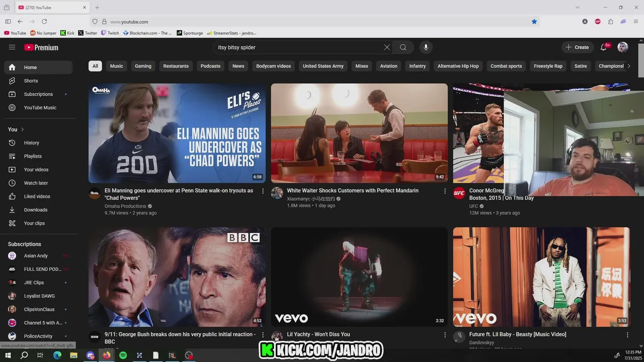
Task: Open YouTube Music in the sidebar
Action: tap(38, 108)
